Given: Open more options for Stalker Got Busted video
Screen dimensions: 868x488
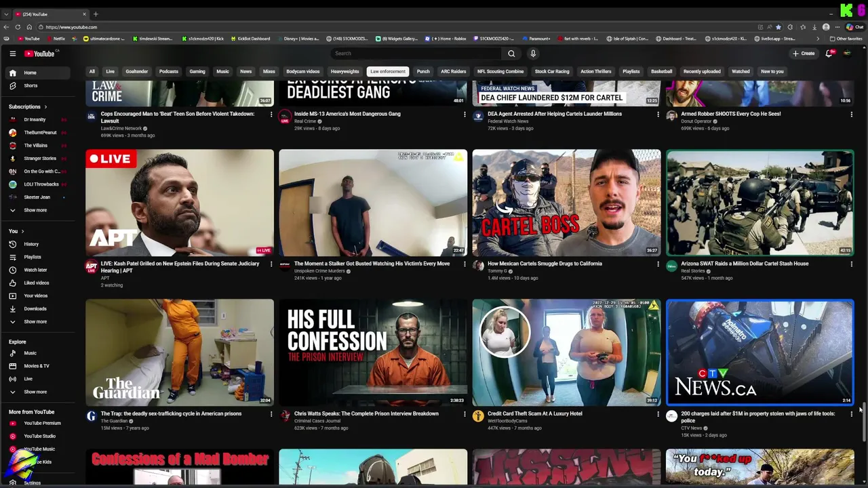Looking at the screenshot, I should (465, 264).
